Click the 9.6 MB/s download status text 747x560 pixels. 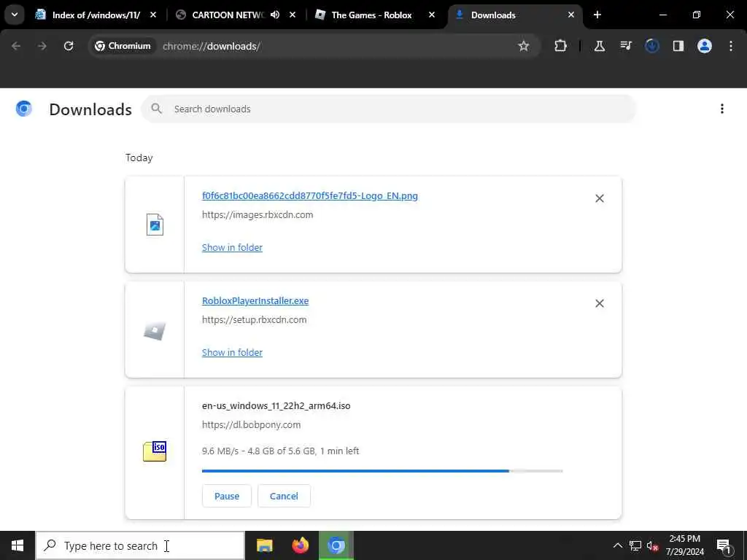click(280, 451)
